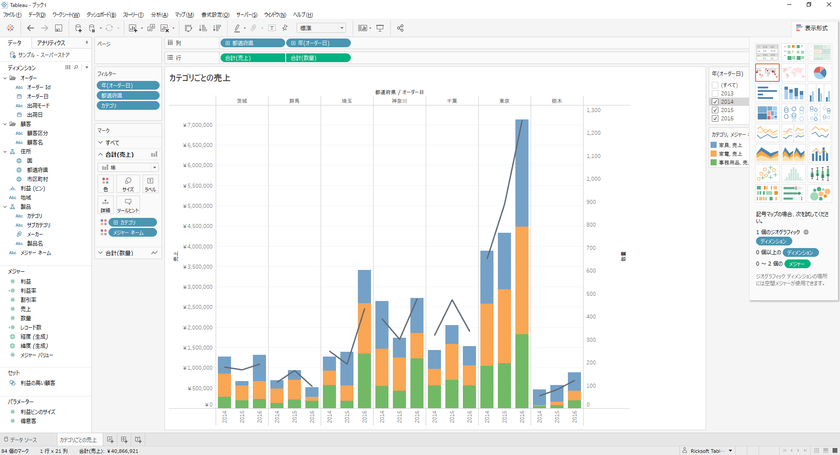
Task: Click the 色 (Color) mark card button
Action: pyautogui.click(x=106, y=184)
